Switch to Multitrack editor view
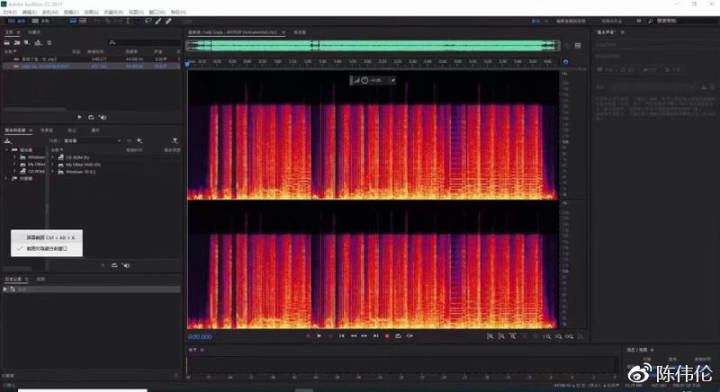The height and width of the screenshot is (392, 720). tap(41, 21)
